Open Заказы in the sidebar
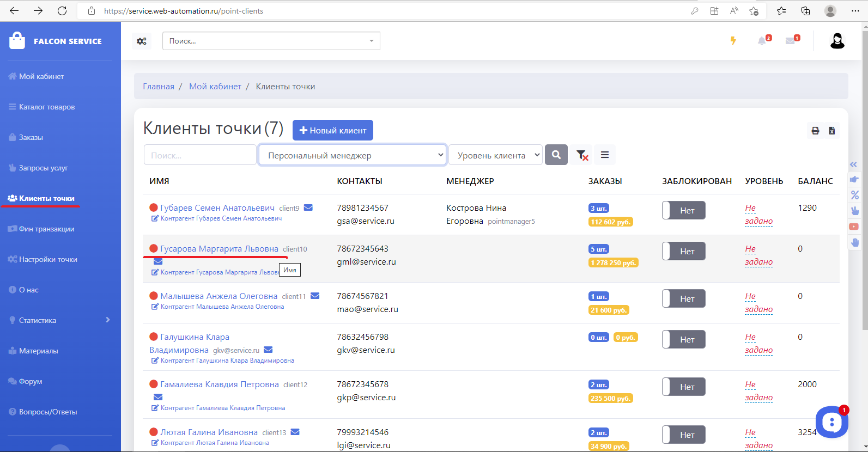The width and height of the screenshot is (868, 452). [x=31, y=137]
